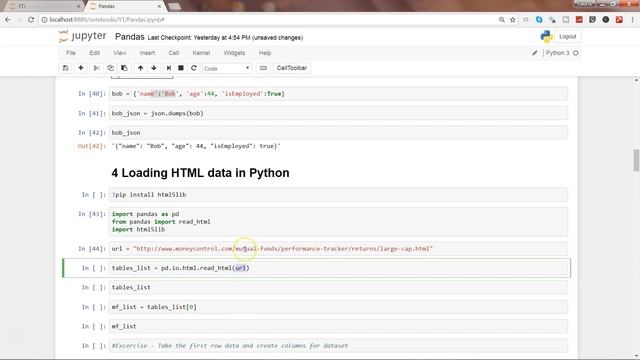640x360 pixels.
Task: Click the Skype extension icon
Action: (539, 20)
